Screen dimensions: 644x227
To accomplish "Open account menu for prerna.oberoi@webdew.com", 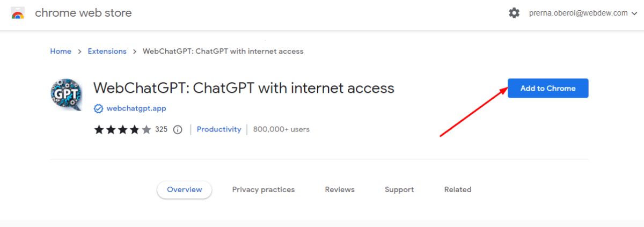I will tap(578, 13).
